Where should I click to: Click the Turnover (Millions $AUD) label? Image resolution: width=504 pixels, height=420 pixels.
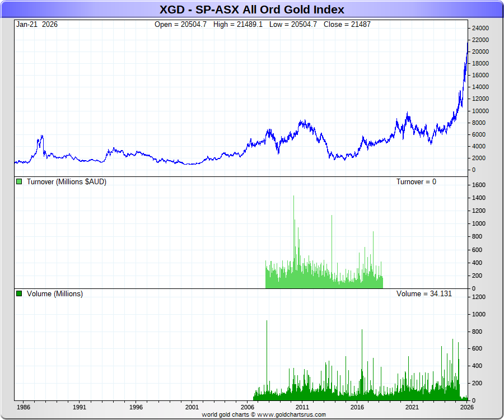coord(66,182)
